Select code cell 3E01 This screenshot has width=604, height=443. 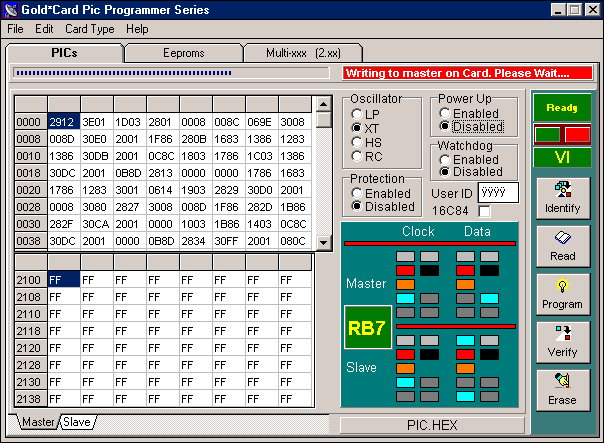tap(97, 122)
